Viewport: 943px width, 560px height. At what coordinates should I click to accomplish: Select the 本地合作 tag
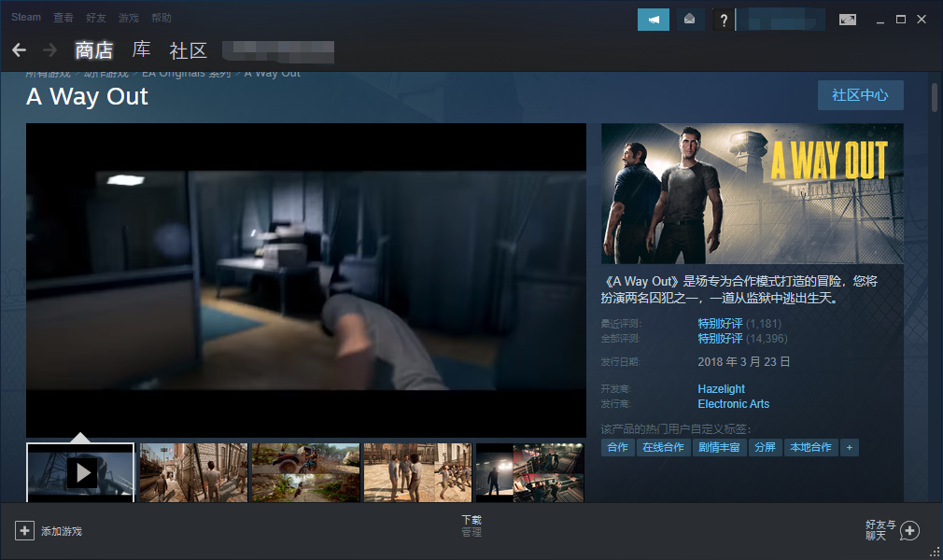click(x=810, y=447)
